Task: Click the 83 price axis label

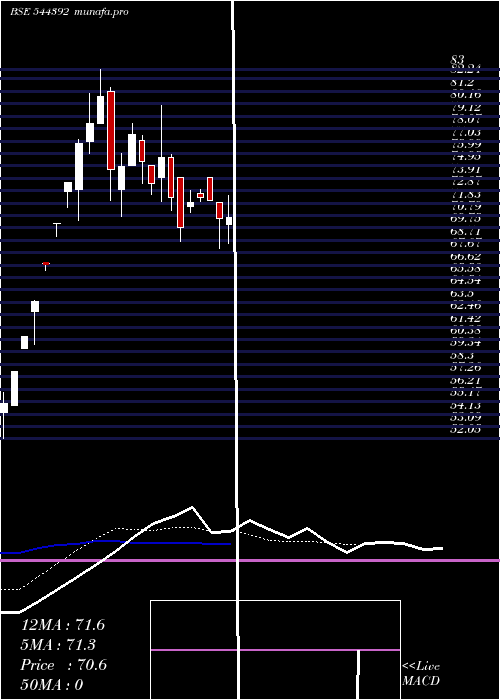Action: tap(458, 59)
